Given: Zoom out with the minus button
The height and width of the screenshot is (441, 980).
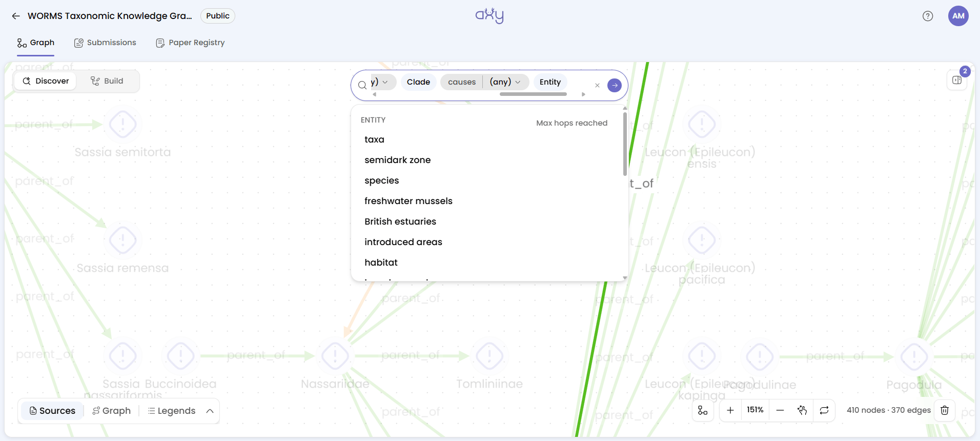Looking at the screenshot, I should point(780,410).
